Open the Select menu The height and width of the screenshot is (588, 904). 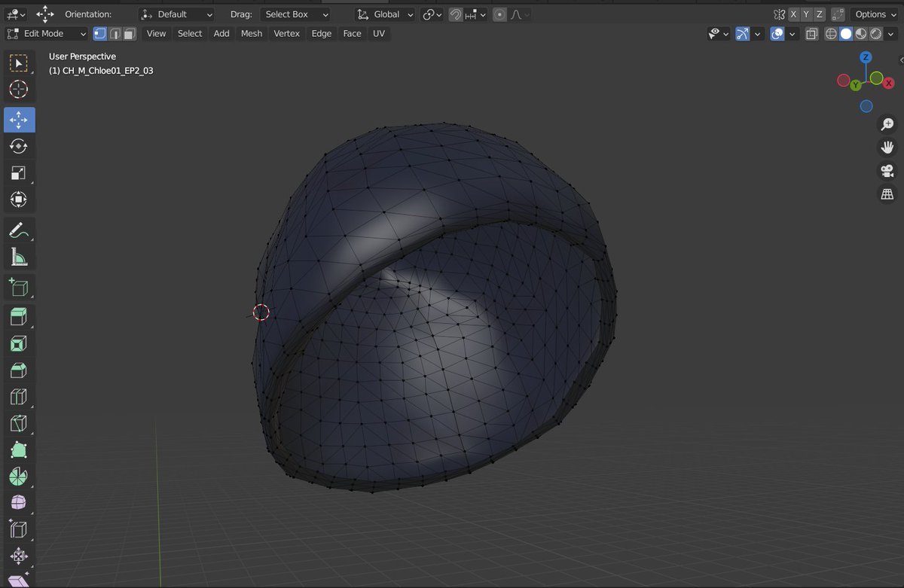pos(190,33)
